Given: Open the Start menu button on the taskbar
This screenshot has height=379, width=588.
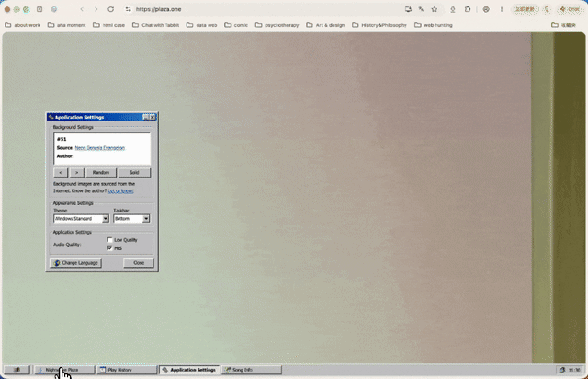Looking at the screenshot, I should (x=17, y=370).
